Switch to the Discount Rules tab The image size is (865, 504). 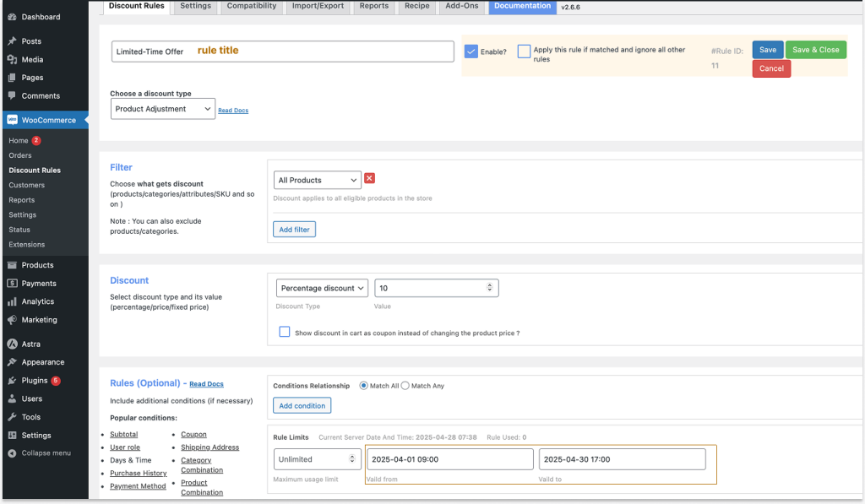137,6
